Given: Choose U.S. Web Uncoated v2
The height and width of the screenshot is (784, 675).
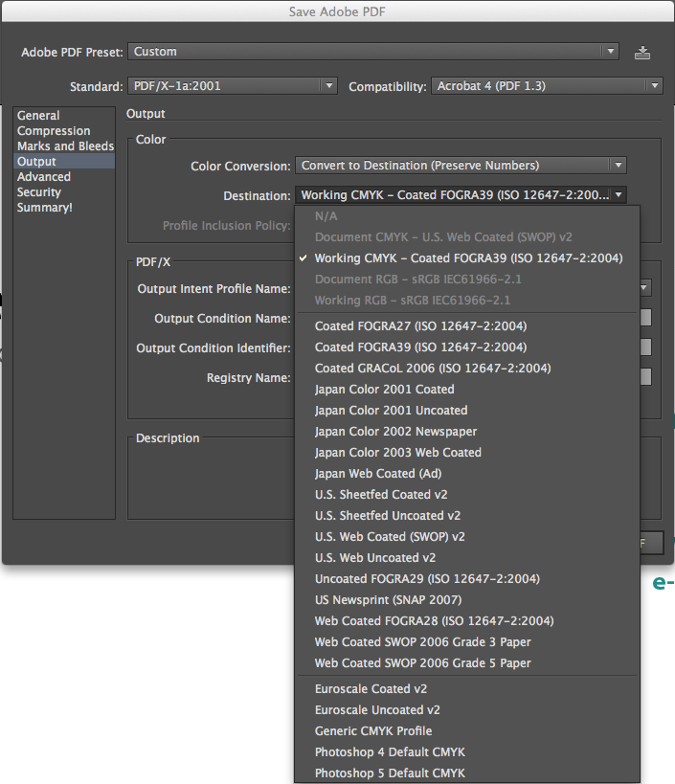Looking at the screenshot, I should coord(467,557).
